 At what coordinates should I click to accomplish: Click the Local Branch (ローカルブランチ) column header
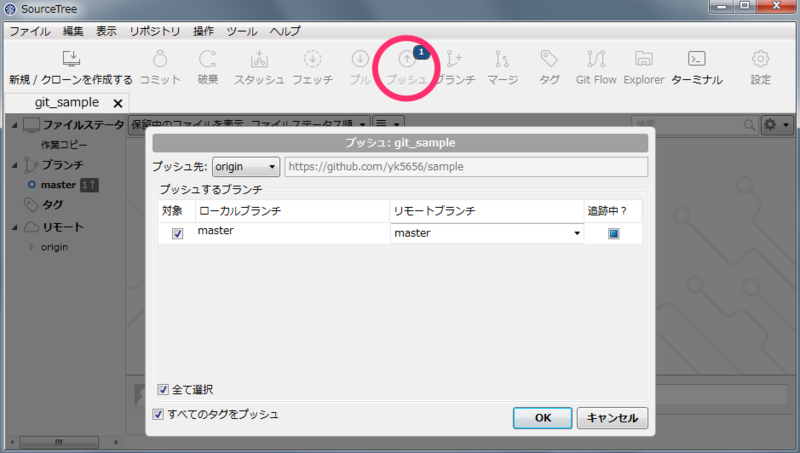coord(292,211)
